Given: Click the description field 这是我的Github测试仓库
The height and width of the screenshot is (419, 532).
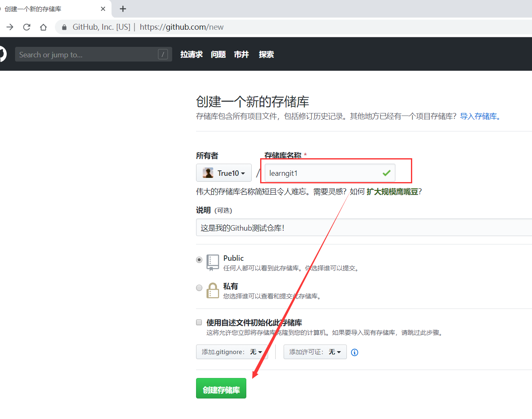Looking at the screenshot, I should [364, 228].
